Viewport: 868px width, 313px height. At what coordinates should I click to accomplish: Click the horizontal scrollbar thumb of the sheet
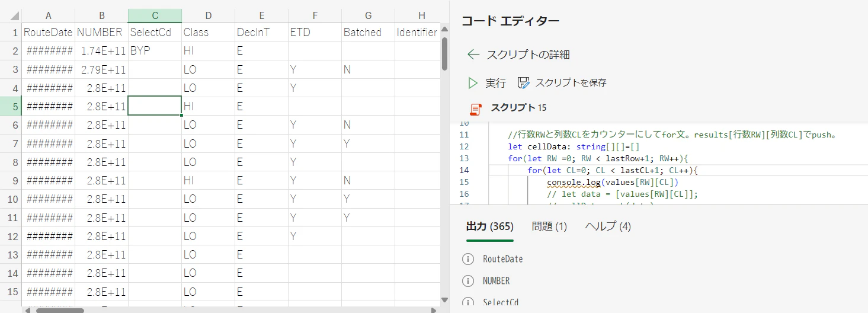pos(59,309)
